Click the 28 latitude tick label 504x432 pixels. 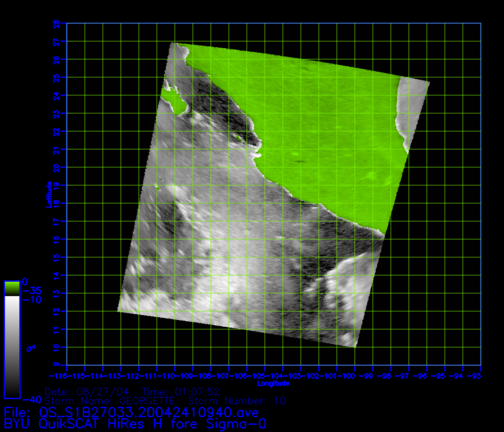pos(57,23)
